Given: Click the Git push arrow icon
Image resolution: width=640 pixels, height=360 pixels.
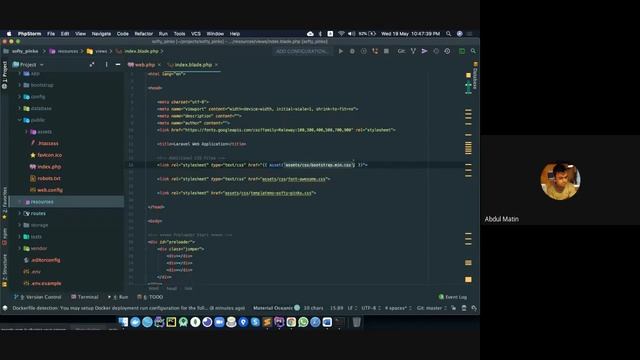Looking at the screenshot, I should point(424,51).
